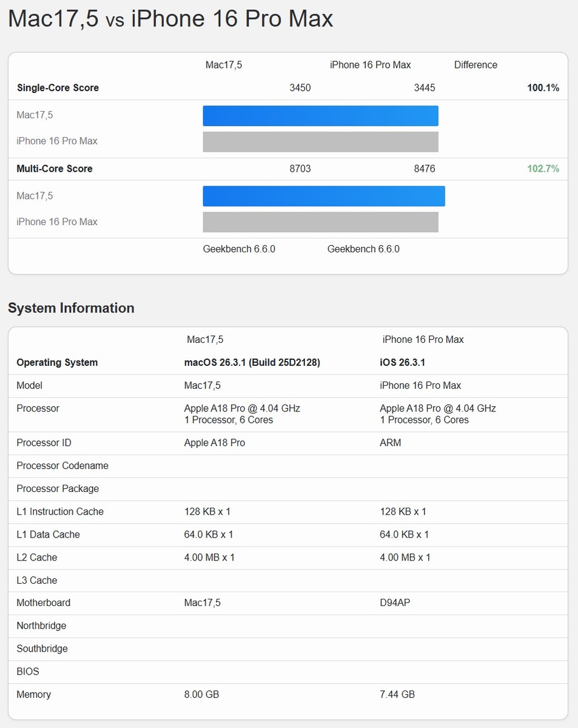Select the macOS 26.3.1 build entry
The height and width of the screenshot is (728, 578).
pyautogui.click(x=252, y=362)
